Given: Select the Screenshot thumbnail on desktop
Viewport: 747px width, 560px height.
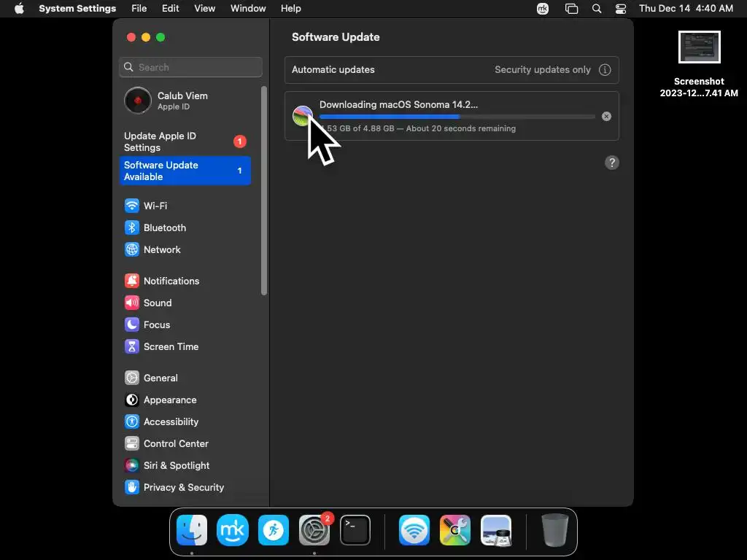Looking at the screenshot, I should coord(699,47).
